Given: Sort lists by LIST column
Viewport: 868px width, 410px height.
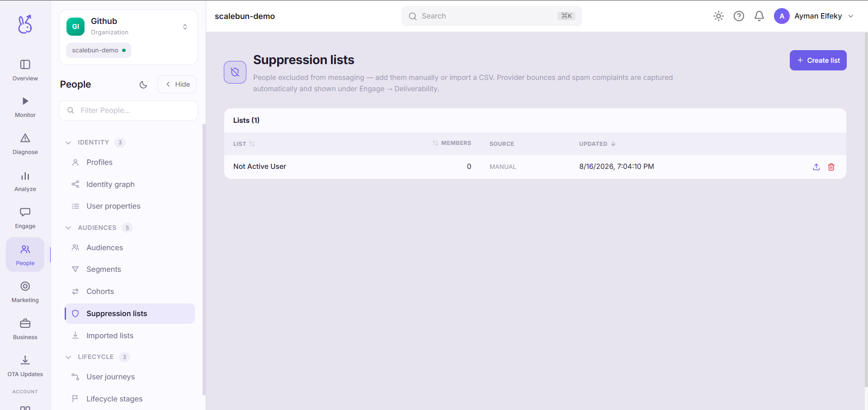Looking at the screenshot, I should [244, 144].
